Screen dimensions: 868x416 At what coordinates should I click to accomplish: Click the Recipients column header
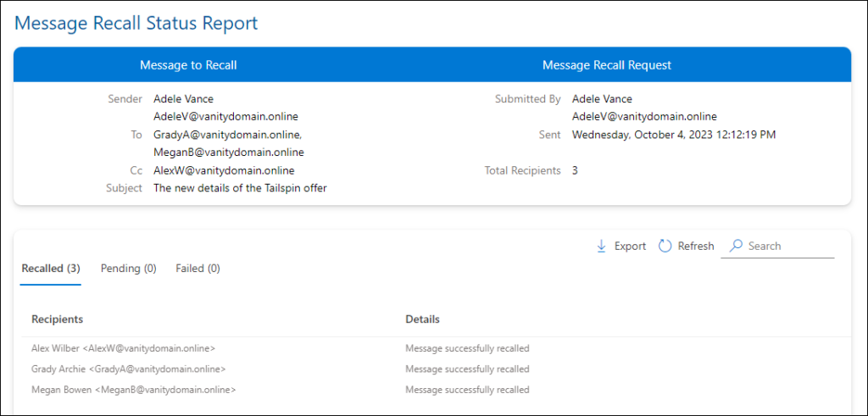click(x=57, y=319)
